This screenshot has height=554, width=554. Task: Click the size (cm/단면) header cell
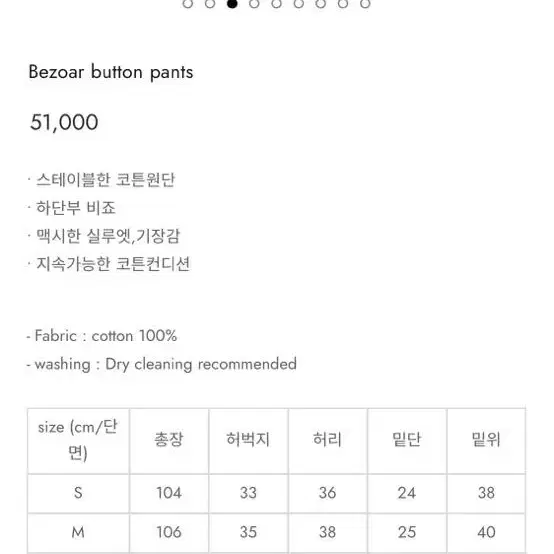(x=78, y=441)
